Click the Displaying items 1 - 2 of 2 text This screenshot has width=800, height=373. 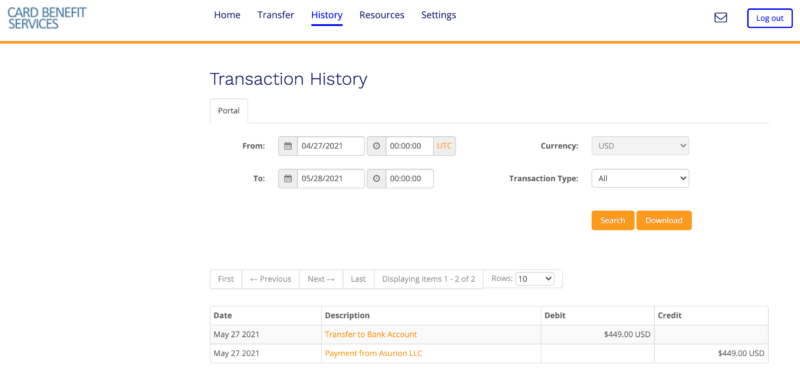click(x=429, y=279)
